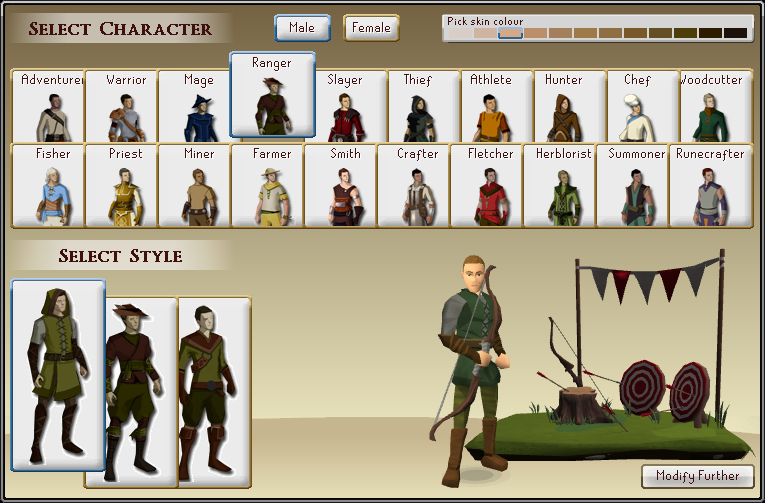Choose the Fletcher character card
Screen dimensions: 765x503
coord(486,185)
